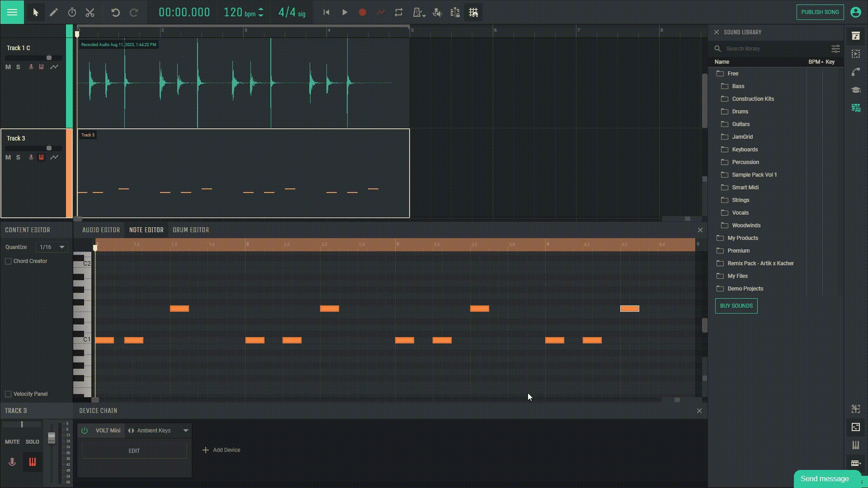Toggle the Chord Creator checkbox

[x=8, y=260]
